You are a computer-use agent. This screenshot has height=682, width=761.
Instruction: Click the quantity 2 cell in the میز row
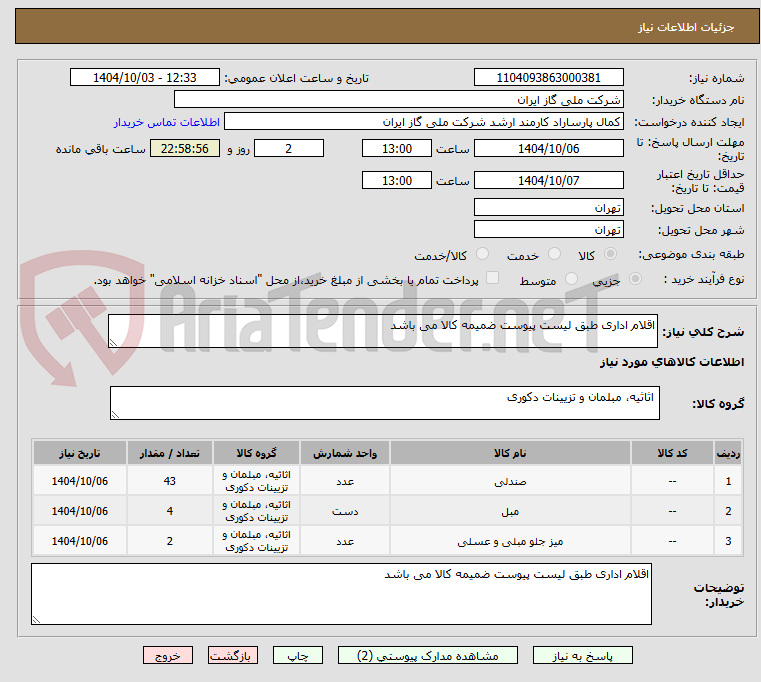[169, 541]
